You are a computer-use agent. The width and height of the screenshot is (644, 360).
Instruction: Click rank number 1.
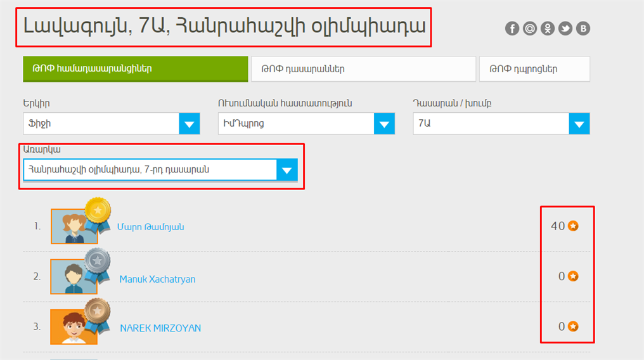[37, 226]
